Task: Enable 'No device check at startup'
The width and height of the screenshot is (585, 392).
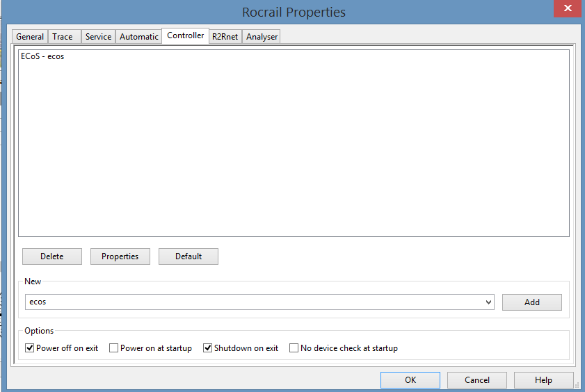Action: (294, 348)
